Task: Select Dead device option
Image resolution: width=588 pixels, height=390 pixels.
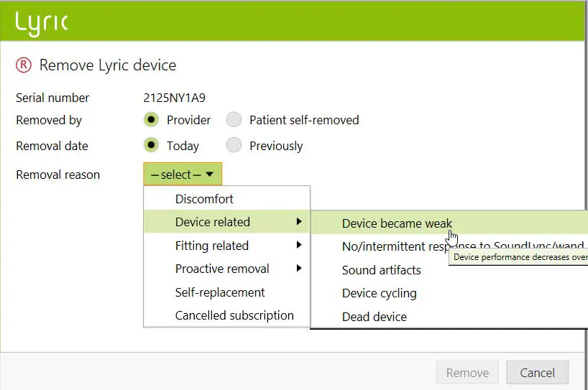Action: 449,317
